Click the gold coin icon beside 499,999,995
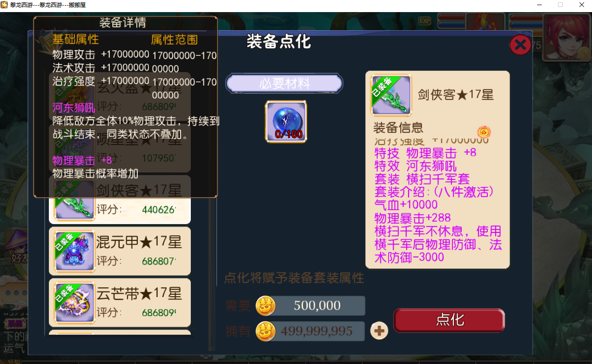 (x=266, y=331)
